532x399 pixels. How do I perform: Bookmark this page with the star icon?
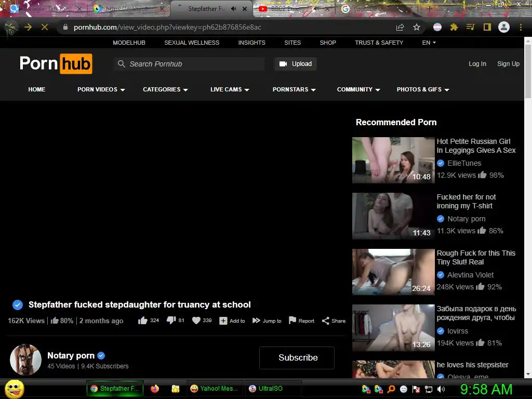pos(417,27)
